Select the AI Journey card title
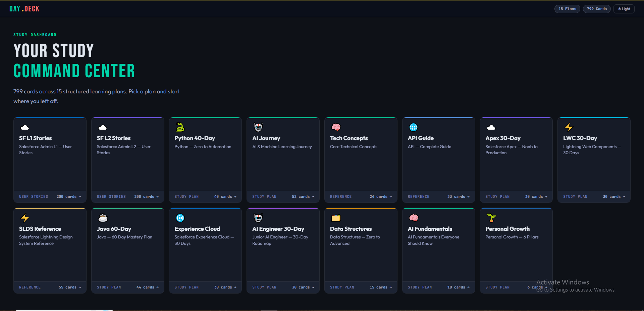 click(266, 138)
